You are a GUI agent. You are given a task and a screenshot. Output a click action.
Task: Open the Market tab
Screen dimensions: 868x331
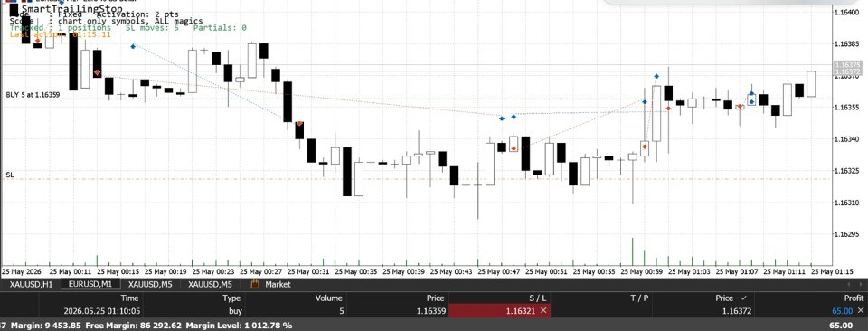[x=278, y=285]
